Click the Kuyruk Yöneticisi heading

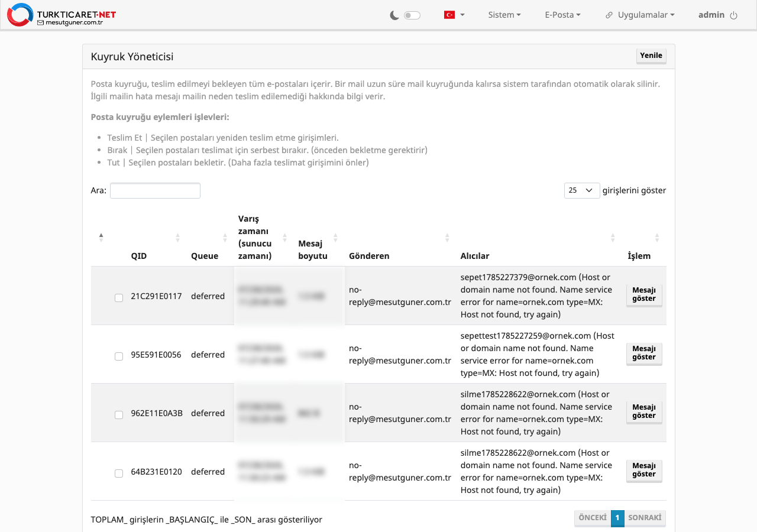[132, 57]
